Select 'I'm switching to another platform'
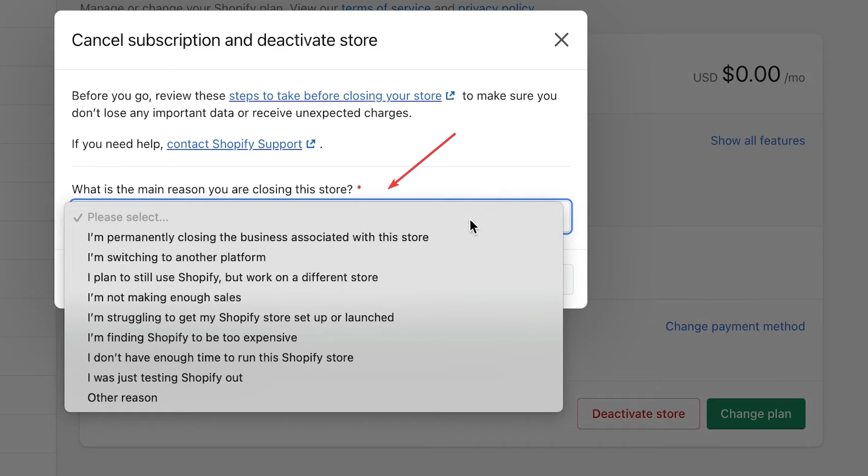The height and width of the screenshot is (476, 868). tap(176, 257)
